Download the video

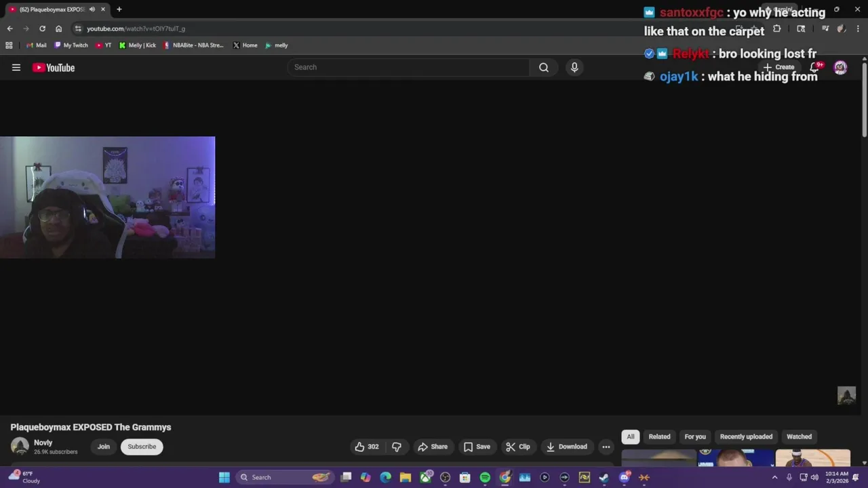point(567,447)
